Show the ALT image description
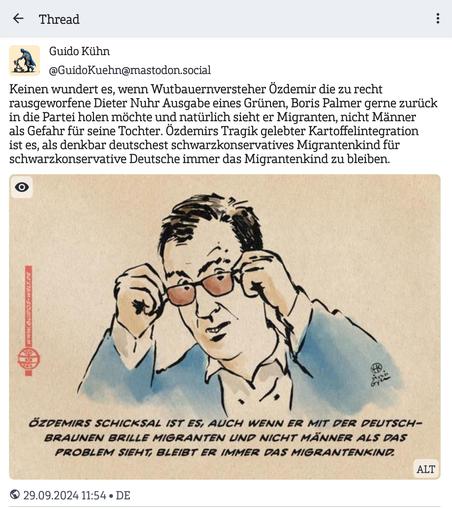Image resolution: width=452 pixels, height=509 pixels. [426, 469]
